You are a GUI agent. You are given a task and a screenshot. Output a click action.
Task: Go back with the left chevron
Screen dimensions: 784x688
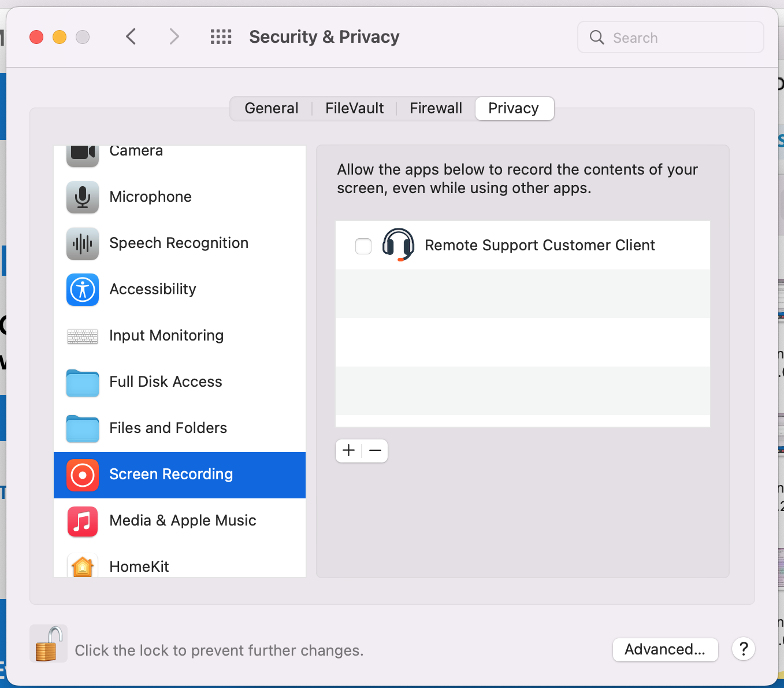[x=131, y=37]
